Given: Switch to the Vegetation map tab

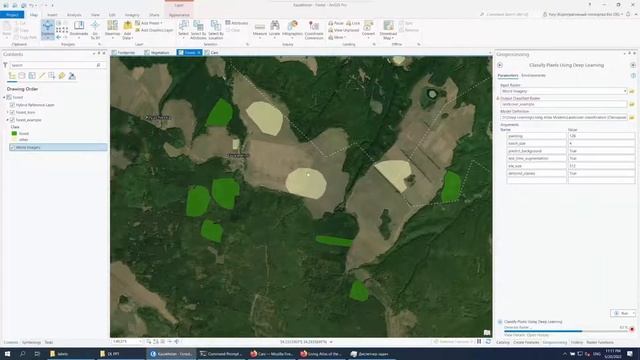Looking at the screenshot, I should point(157,53).
